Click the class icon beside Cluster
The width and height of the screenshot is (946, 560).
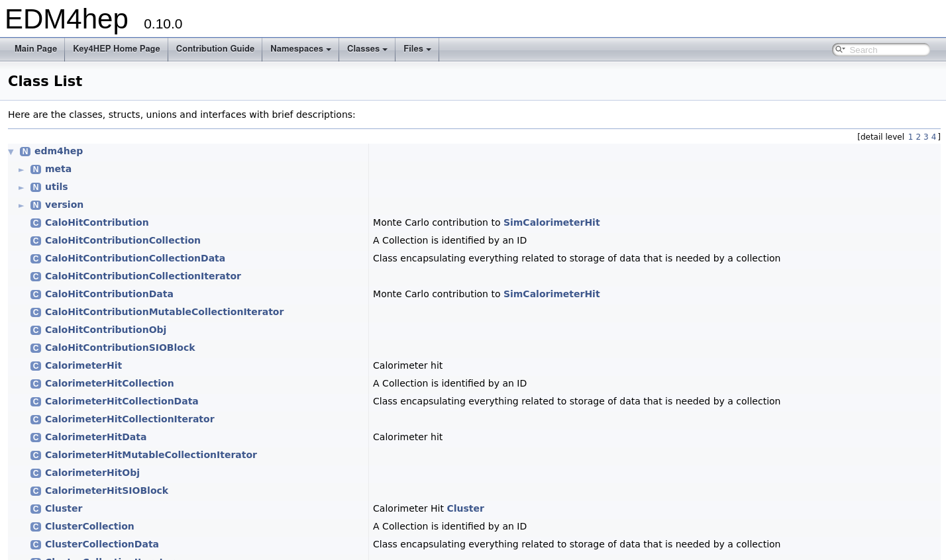click(36, 509)
